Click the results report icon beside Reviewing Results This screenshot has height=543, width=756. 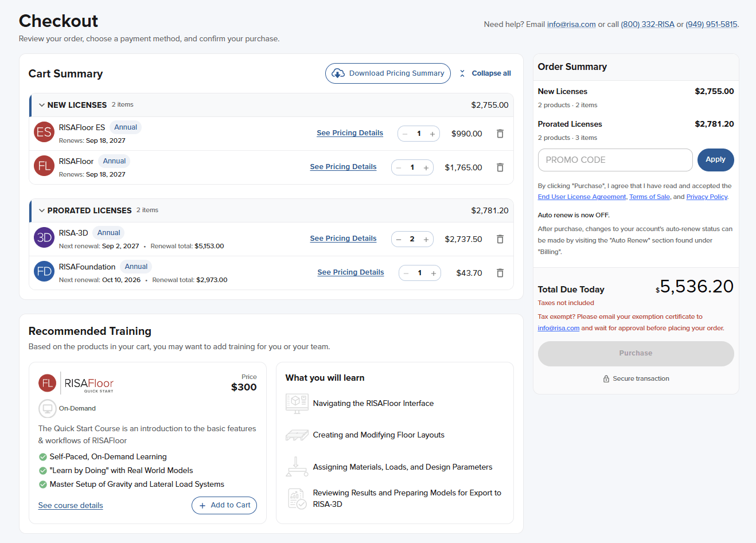[x=297, y=498]
